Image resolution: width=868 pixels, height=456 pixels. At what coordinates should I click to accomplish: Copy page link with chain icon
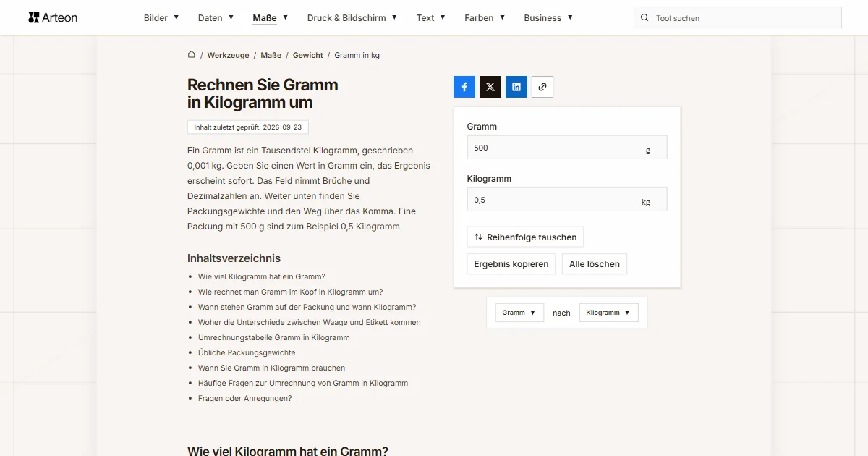pos(542,87)
